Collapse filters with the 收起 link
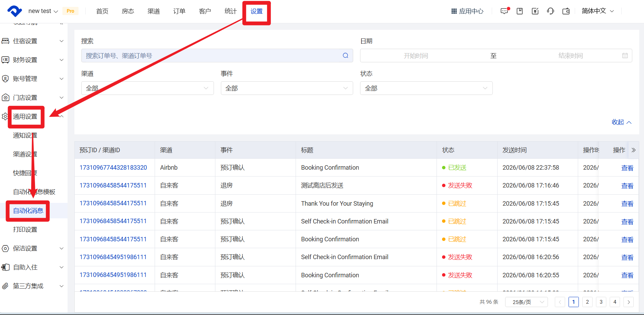The width and height of the screenshot is (644, 315). tap(621, 122)
